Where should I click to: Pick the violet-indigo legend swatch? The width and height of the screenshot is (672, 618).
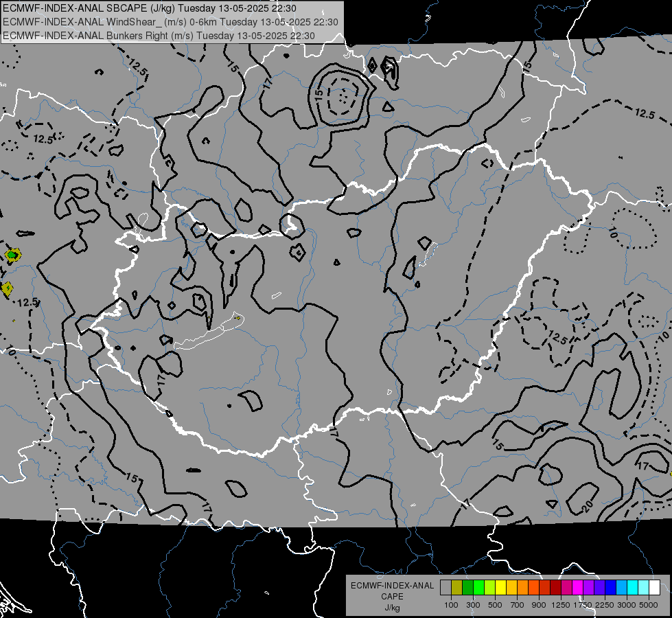coord(599,587)
